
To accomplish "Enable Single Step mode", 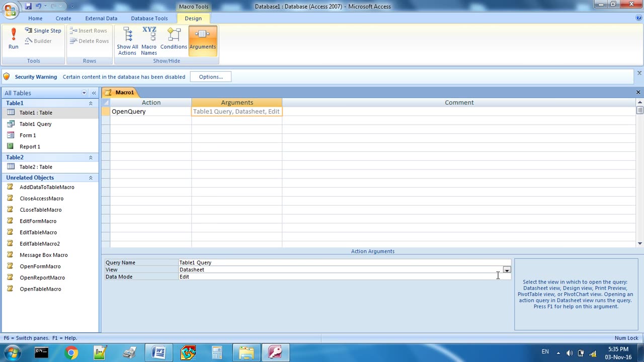I will point(43,31).
